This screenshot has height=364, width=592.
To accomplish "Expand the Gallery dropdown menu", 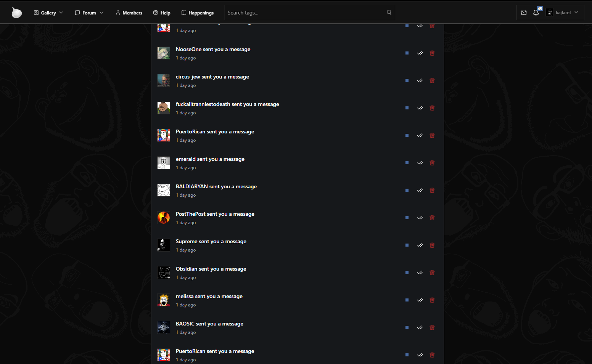I will [x=48, y=13].
